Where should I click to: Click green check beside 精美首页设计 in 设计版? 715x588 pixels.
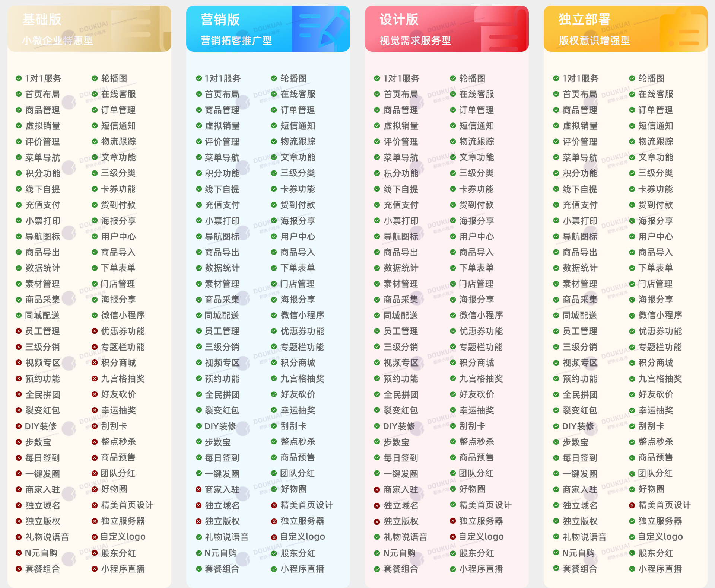point(453,505)
